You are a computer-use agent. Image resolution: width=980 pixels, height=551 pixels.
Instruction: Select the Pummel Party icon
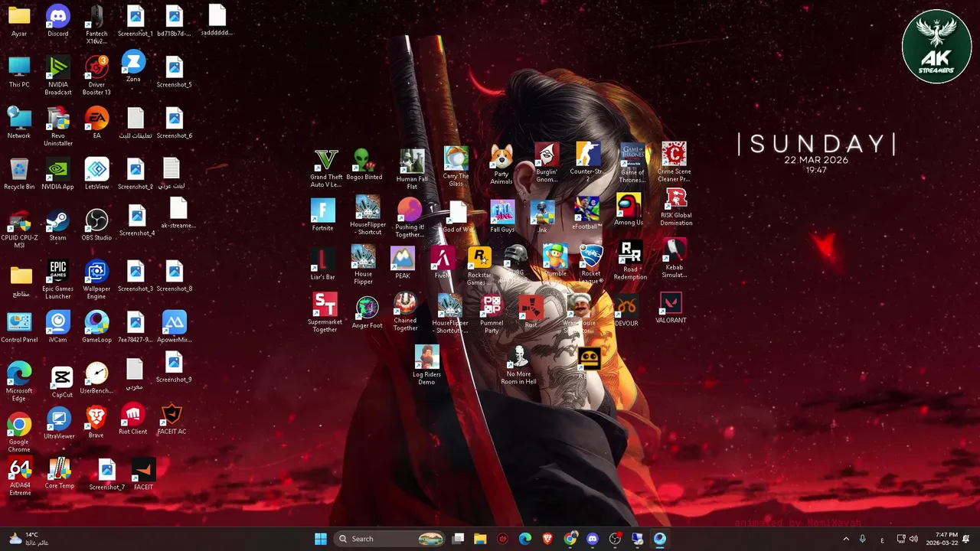(x=492, y=315)
